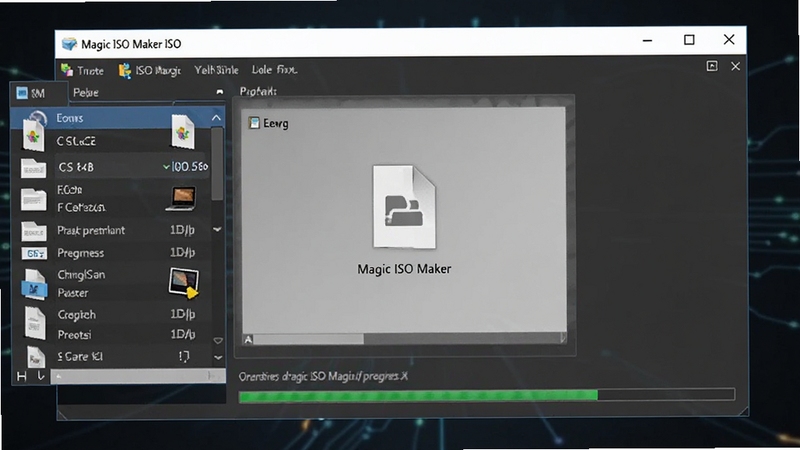Open the Tnate menu
The width and height of the screenshot is (800, 450).
pyautogui.click(x=90, y=70)
